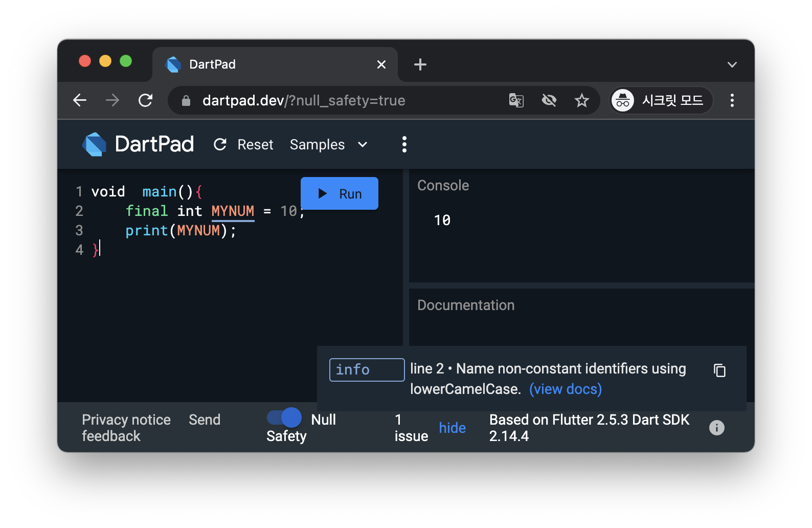This screenshot has width=812, height=528.
Task: Run the Dart code
Action: click(340, 193)
